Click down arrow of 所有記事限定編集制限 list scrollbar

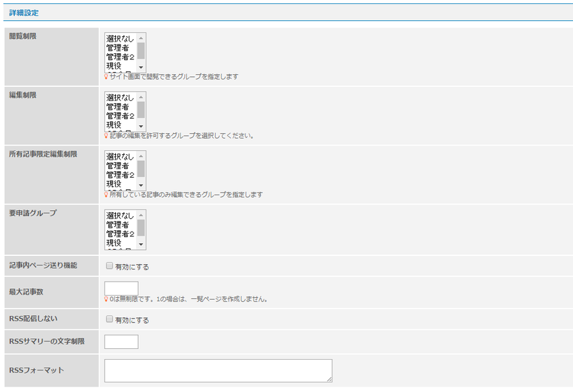(x=141, y=185)
